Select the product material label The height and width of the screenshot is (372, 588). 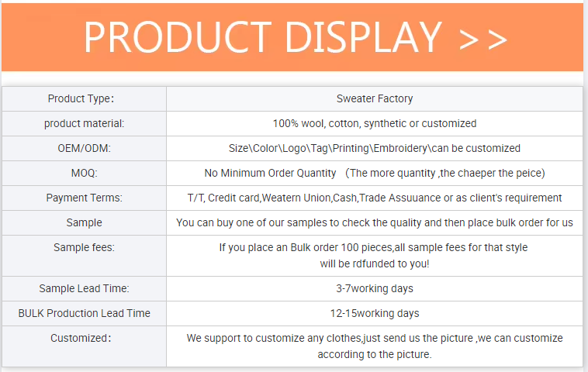pos(84,124)
